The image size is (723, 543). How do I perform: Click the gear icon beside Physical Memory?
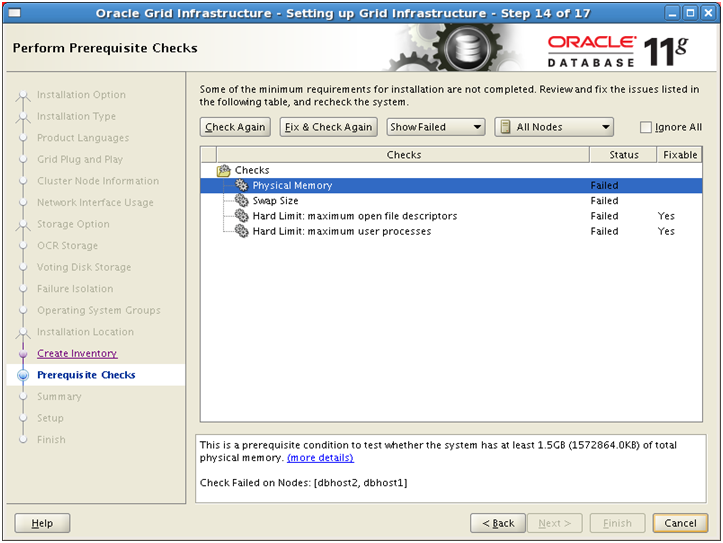[x=242, y=185]
